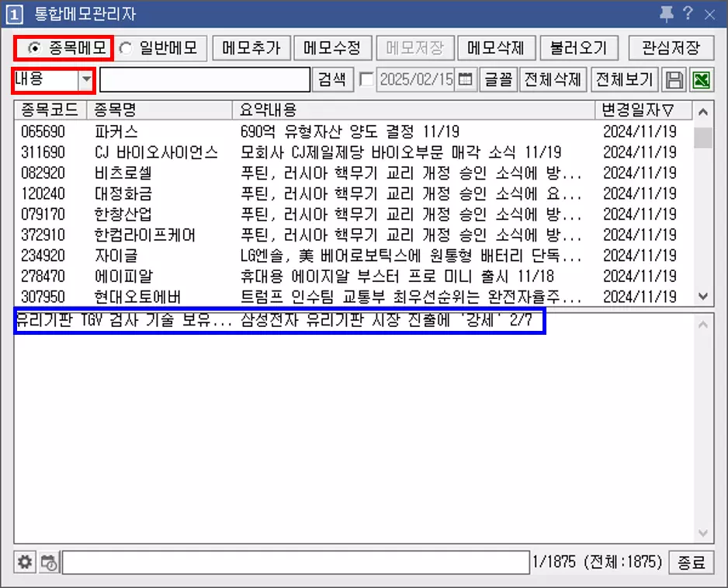Select the 자이글 row
This screenshot has width=728, height=588.
click(353, 256)
